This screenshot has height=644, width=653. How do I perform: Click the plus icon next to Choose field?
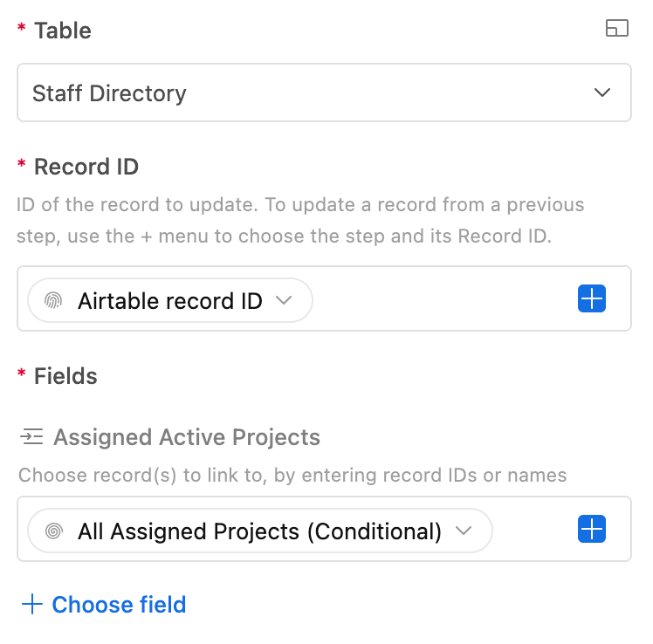coord(32,605)
